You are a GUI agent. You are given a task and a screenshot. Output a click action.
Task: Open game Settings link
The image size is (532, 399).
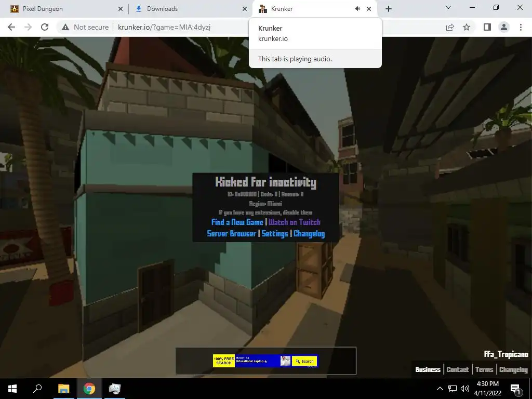[x=275, y=234]
